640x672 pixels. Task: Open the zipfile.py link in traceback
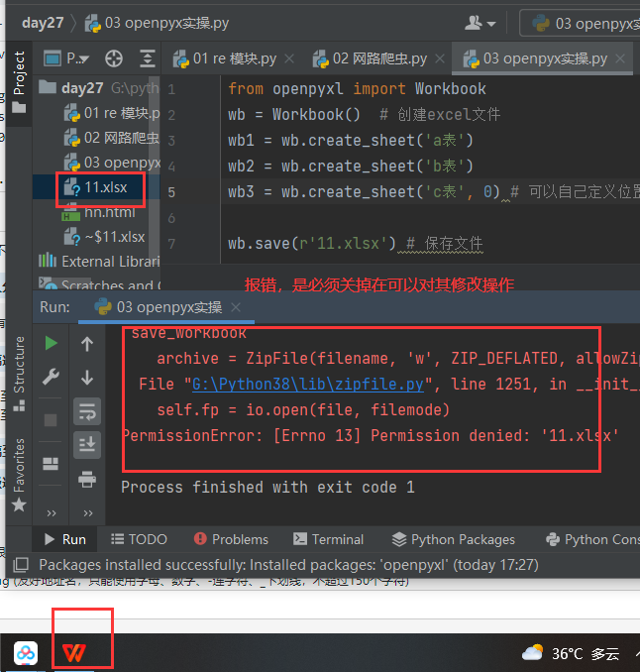[x=308, y=384]
